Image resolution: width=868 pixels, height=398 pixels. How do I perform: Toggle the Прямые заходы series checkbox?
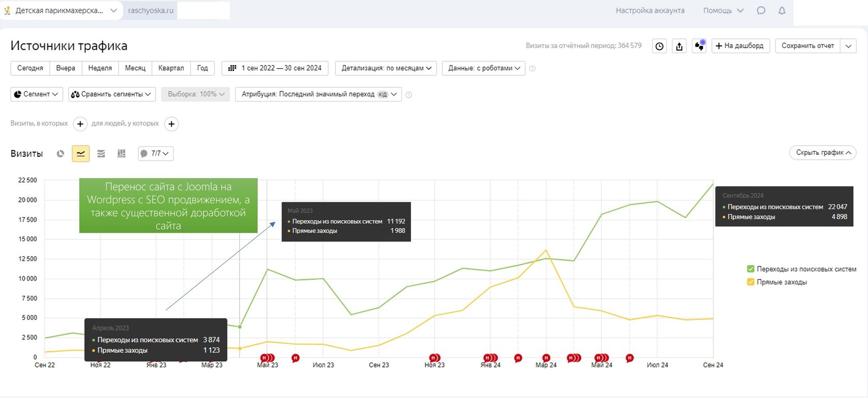point(751,282)
